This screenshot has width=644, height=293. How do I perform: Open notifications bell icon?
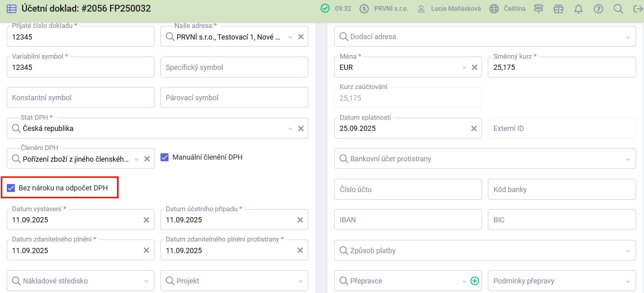point(578,9)
